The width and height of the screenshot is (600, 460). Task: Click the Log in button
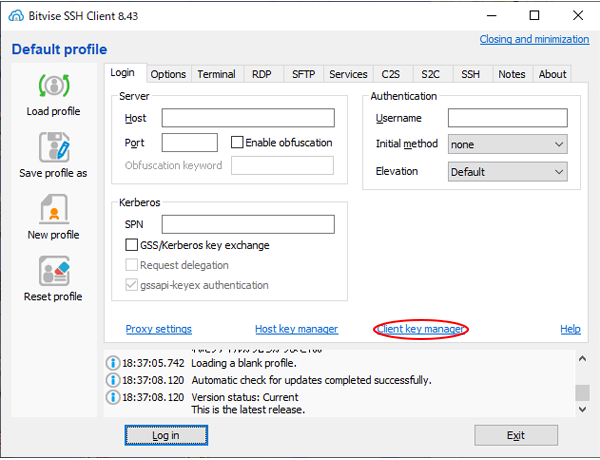[166, 435]
